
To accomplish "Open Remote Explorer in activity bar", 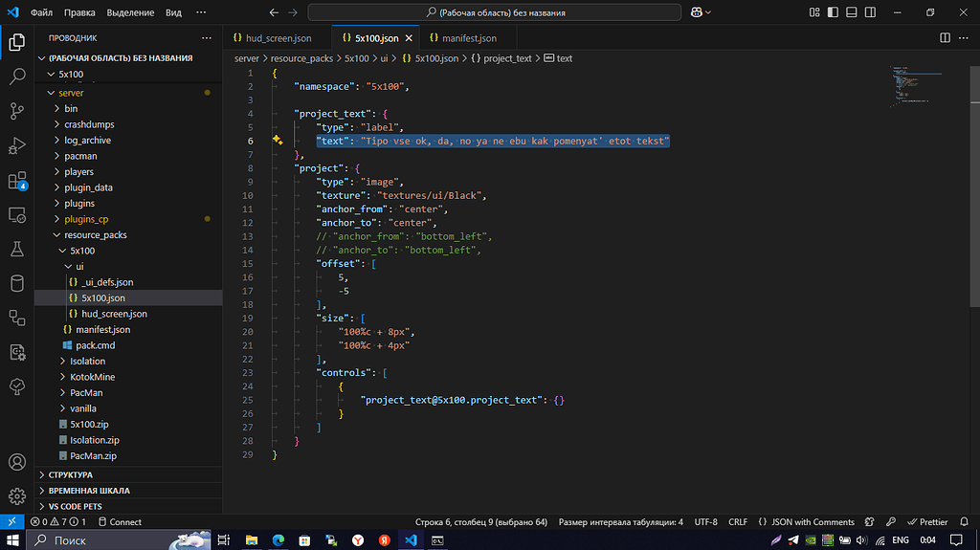I will pos(17,215).
